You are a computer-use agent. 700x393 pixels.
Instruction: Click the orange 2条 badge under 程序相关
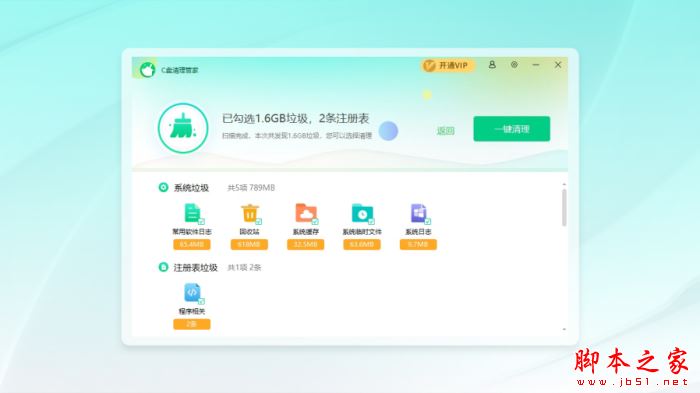[x=192, y=324]
